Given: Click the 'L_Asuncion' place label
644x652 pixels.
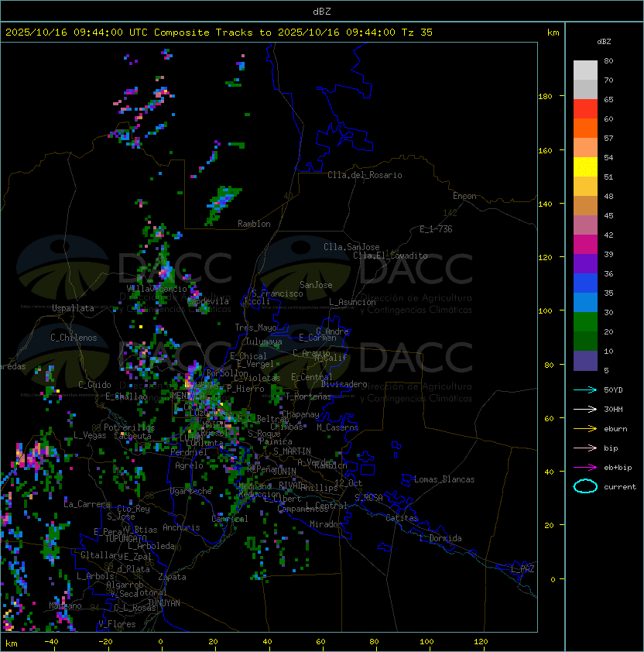Looking at the screenshot, I should pos(352,302).
